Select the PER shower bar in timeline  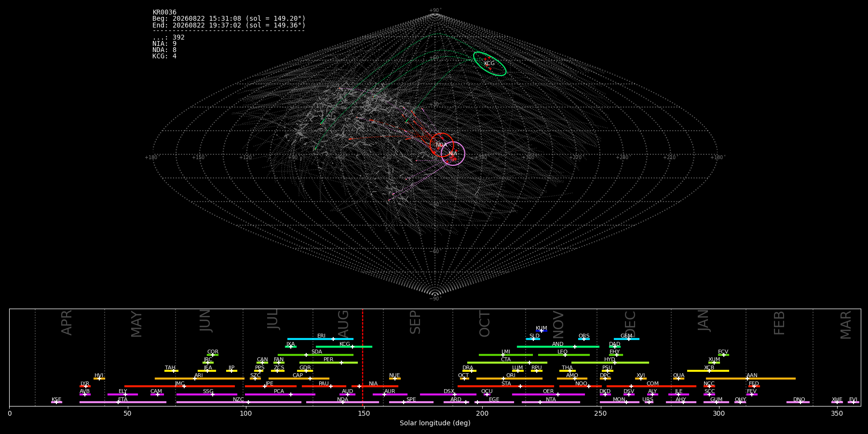[328, 363]
